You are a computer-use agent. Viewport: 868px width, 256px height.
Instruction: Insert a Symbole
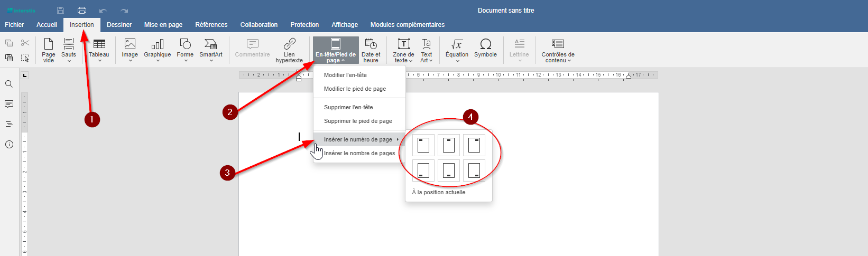pyautogui.click(x=485, y=50)
